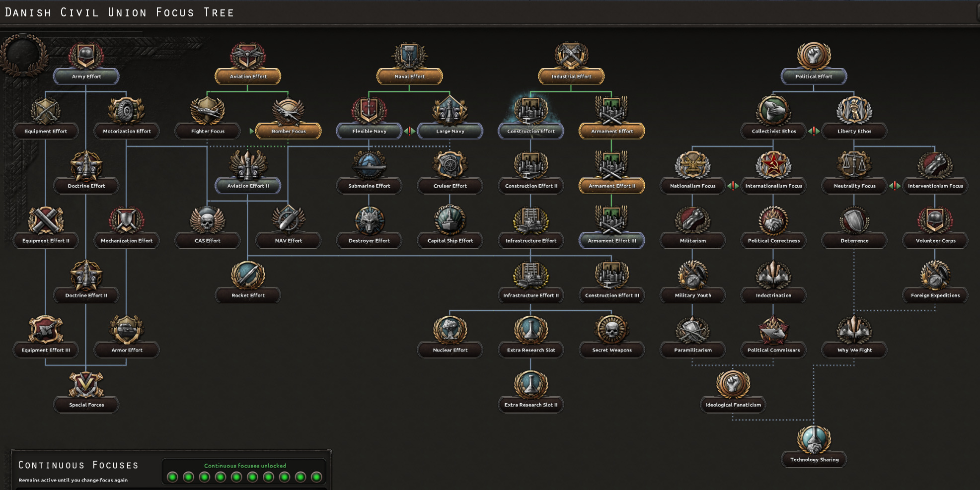This screenshot has width=980, height=490.
Task: Select the Technology Sharing focus icon
Action: click(814, 438)
